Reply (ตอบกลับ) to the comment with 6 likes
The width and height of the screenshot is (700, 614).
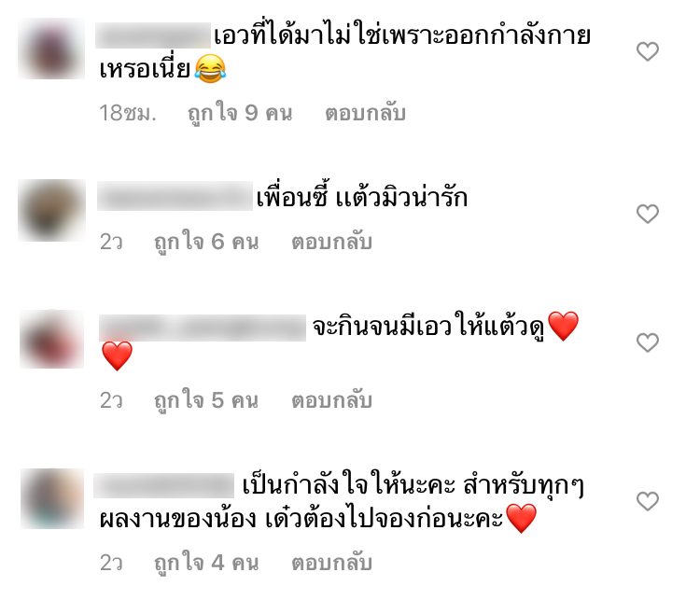pos(331,242)
